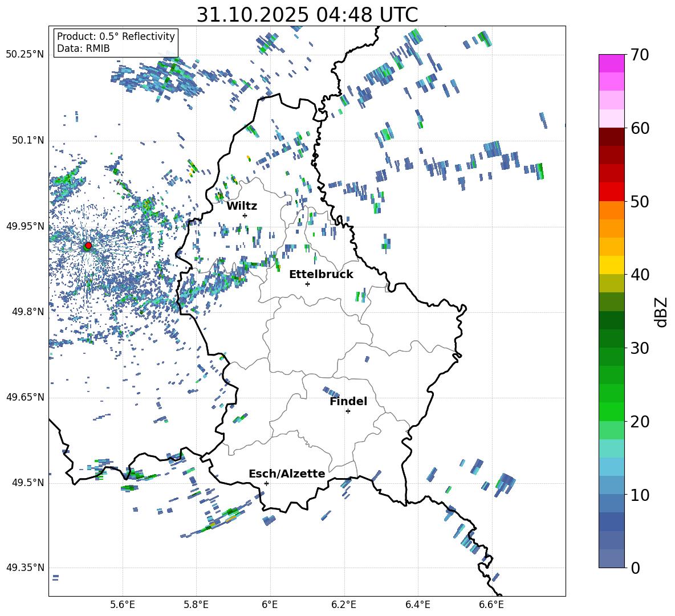The image size is (675, 616).
Task: Click the Product: 0.5° Reflectivity text
Action: click(x=116, y=36)
